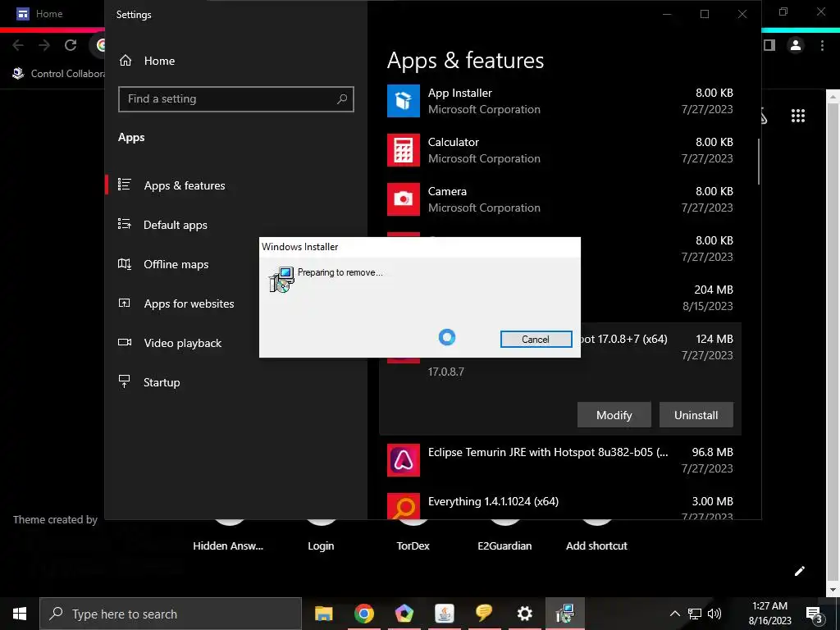Click the Offline maps icon
The width and height of the screenshot is (840, 630).
pyautogui.click(x=125, y=263)
